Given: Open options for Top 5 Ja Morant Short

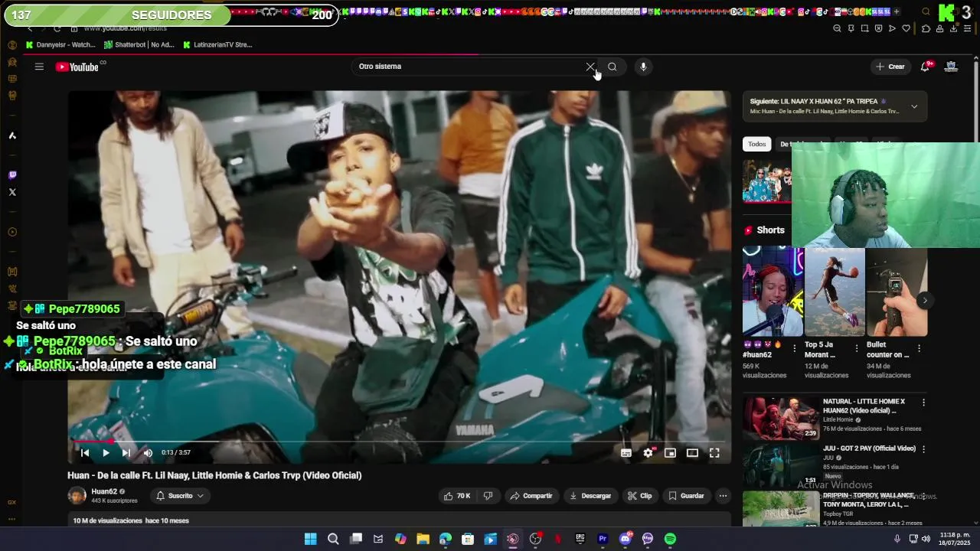Looking at the screenshot, I should [x=857, y=348].
